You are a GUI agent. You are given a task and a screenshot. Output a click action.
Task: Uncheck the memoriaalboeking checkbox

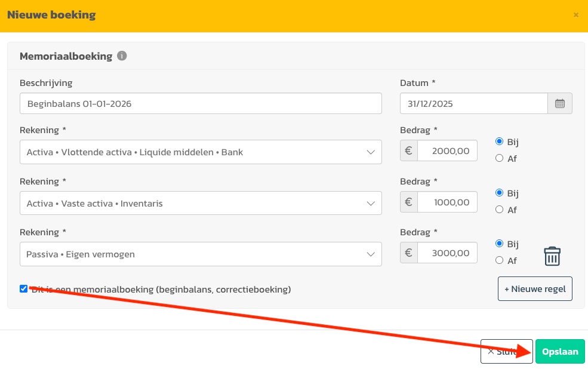(x=24, y=289)
